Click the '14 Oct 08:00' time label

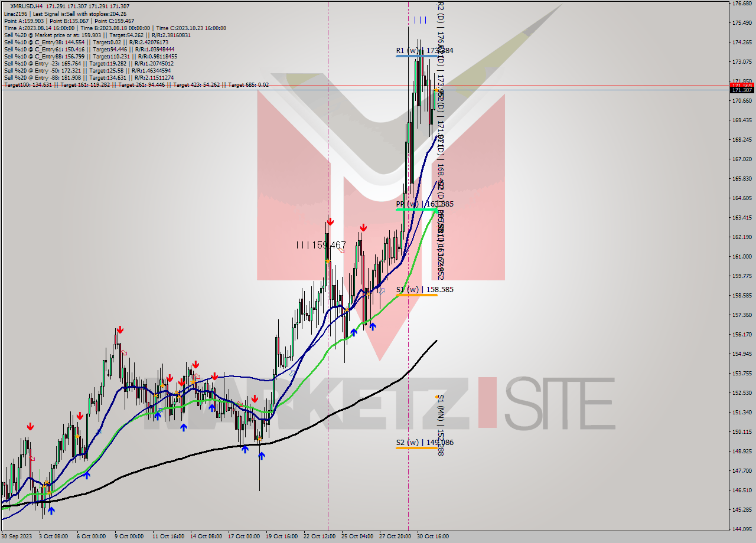pyautogui.click(x=206, y=537)
